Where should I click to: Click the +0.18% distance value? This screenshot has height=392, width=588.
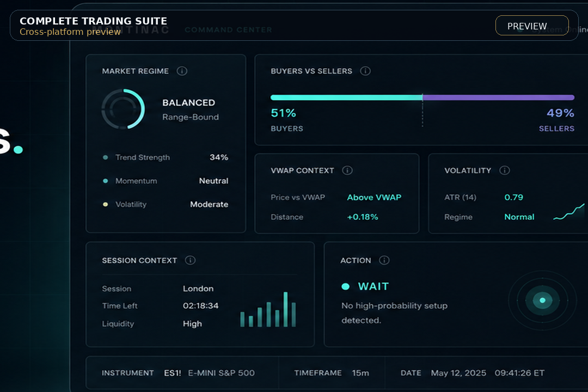tap(363, 217)
